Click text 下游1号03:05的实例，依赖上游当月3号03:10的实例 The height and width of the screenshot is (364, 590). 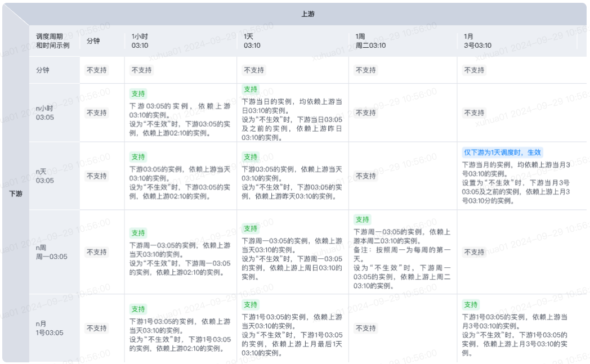pyautogui.click(x=515, y=321)
